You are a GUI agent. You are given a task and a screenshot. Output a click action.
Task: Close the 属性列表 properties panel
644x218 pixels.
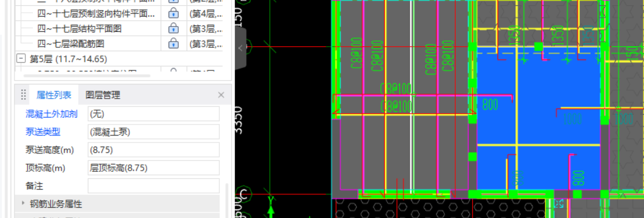pyautogui.click(x=221, y=95)
